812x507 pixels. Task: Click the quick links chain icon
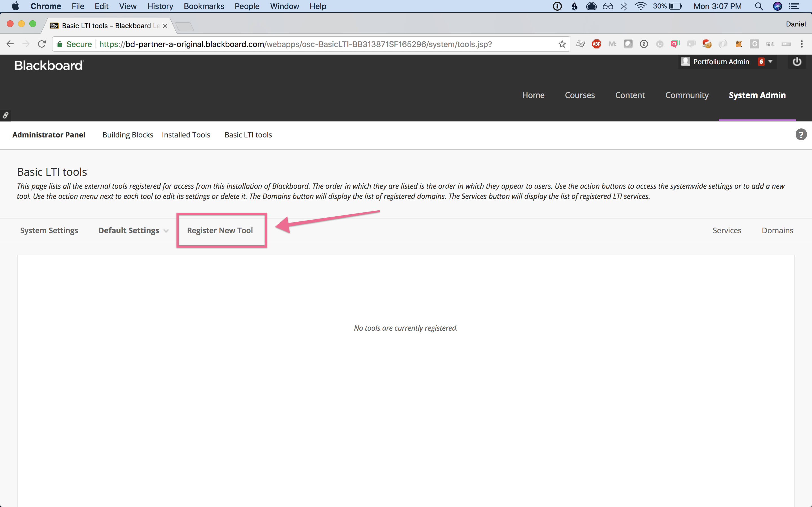(x=5, y=115)
